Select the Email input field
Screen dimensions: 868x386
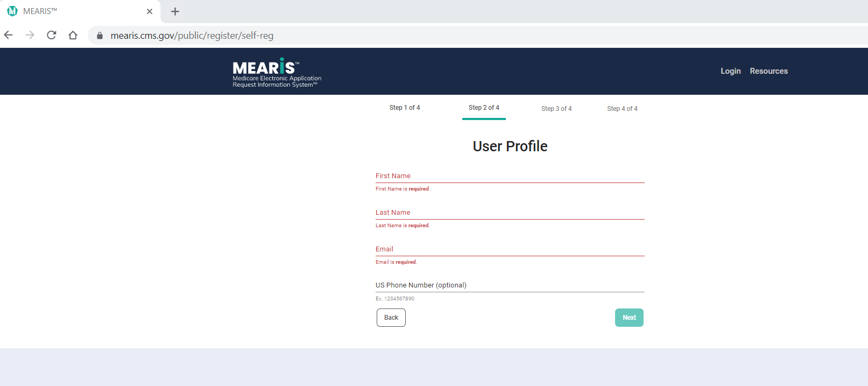click(510, 249)
